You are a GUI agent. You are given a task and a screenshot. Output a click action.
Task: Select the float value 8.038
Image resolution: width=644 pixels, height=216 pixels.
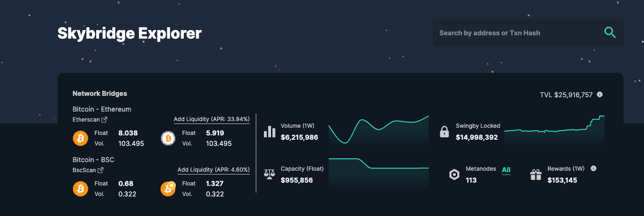point(128,133)
